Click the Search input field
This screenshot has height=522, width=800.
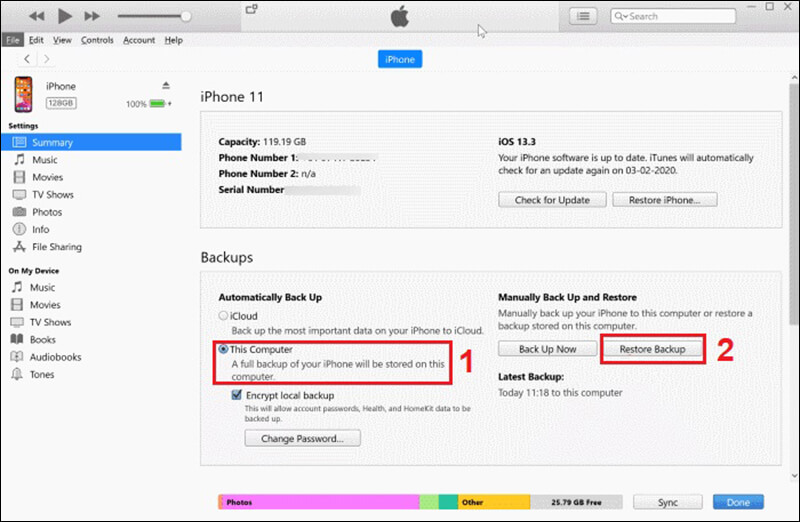pos(673,16)
